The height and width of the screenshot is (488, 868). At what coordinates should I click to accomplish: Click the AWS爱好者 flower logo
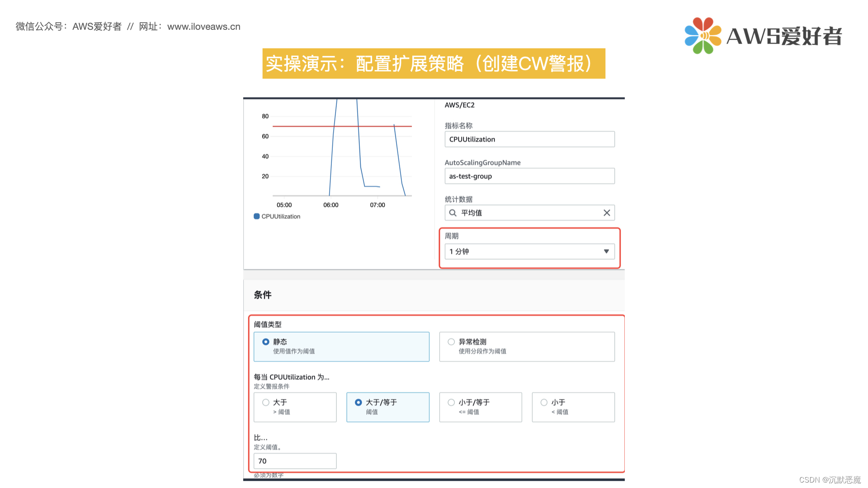click(x=703, y=36)
